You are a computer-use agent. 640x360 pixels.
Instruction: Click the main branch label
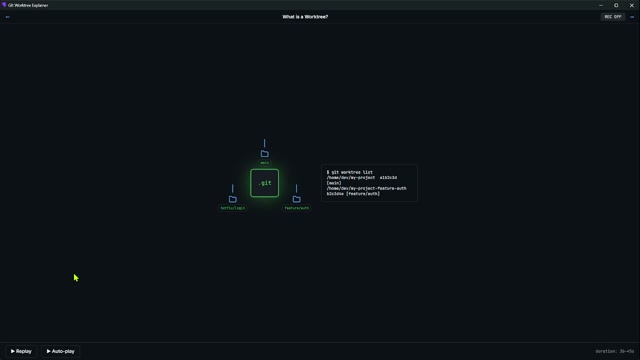(x=264, y=163)
